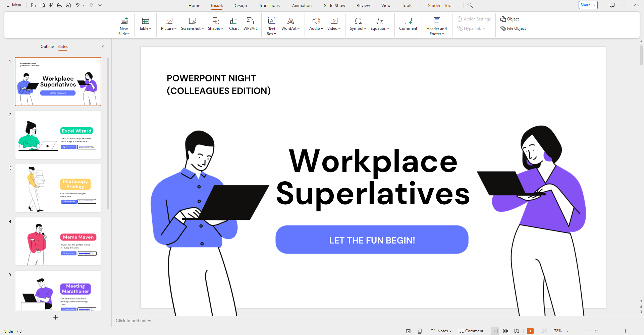
Task: Open the search magnifier in the tab bar
Action: click(470, 5)
